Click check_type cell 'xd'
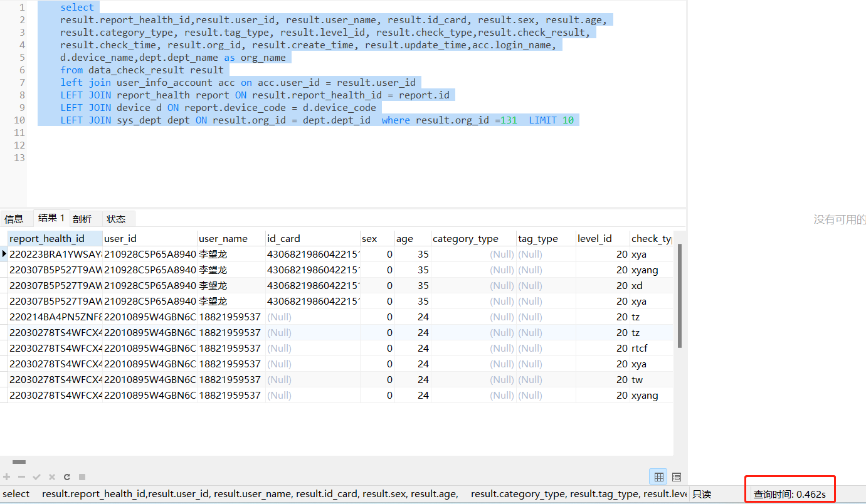The width and height of the screenshot is (866, 504). [x=652, y=286]
